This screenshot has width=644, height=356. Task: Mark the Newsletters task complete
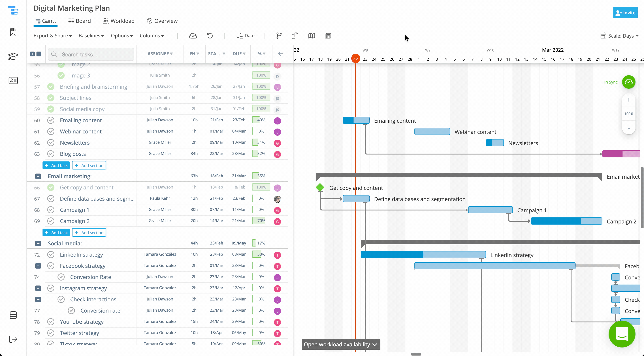[x=51, y=143]
